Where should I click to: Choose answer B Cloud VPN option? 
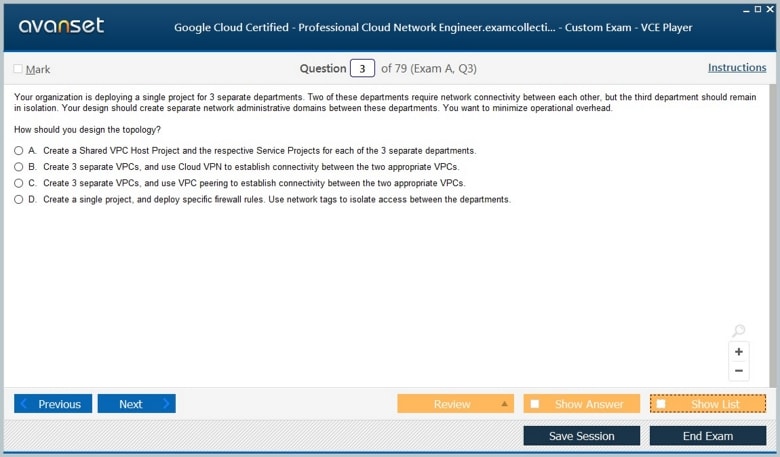[x=18, y=167]
